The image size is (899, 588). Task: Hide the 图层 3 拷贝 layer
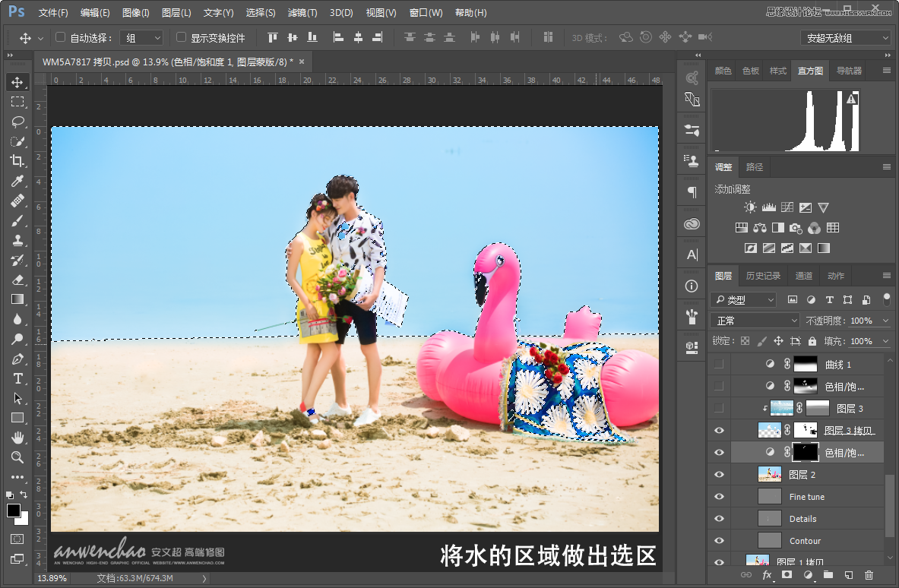coord(719,431)
